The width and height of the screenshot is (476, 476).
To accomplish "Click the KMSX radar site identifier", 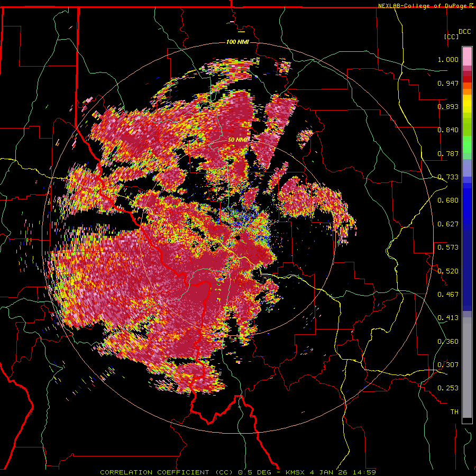I will pos(296,472).
